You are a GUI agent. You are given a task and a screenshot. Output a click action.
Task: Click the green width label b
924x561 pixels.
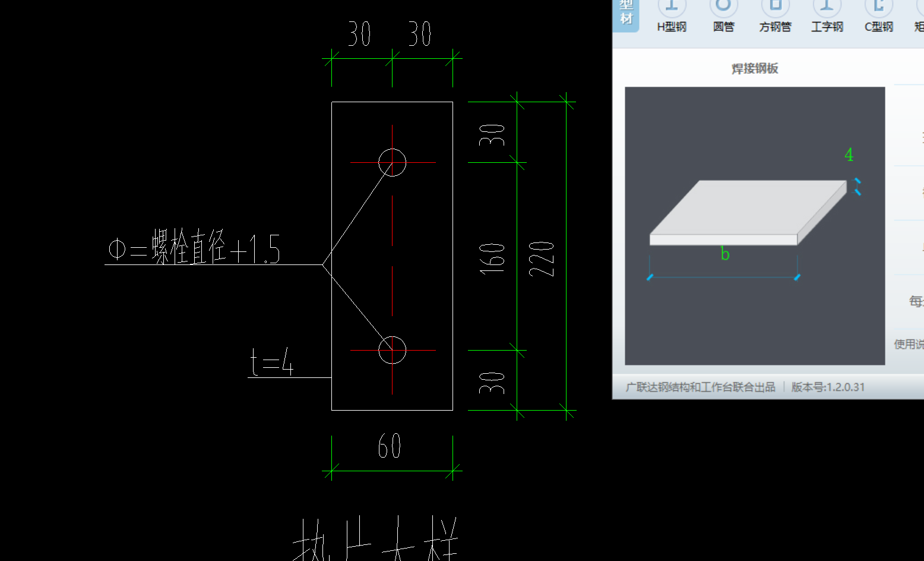click(725, 254)
